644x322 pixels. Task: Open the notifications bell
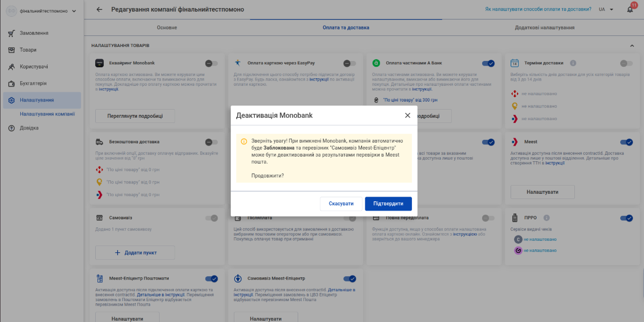[x=629, y=9]
